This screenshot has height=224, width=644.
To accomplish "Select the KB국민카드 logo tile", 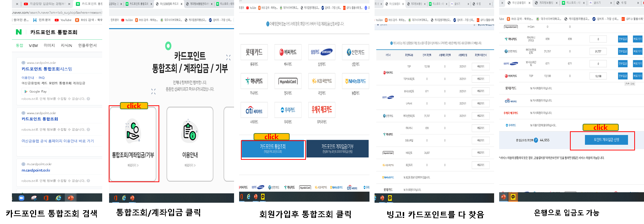I will [x=321, y=81].
